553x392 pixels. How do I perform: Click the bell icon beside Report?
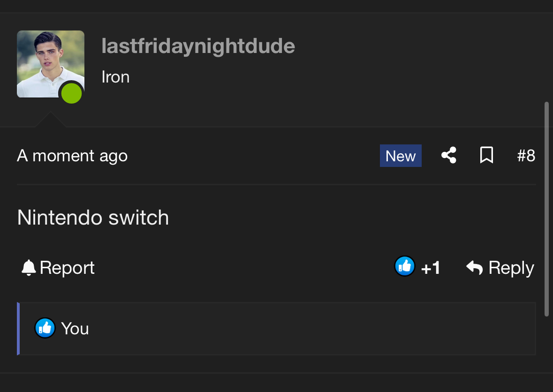click(29, 268)
